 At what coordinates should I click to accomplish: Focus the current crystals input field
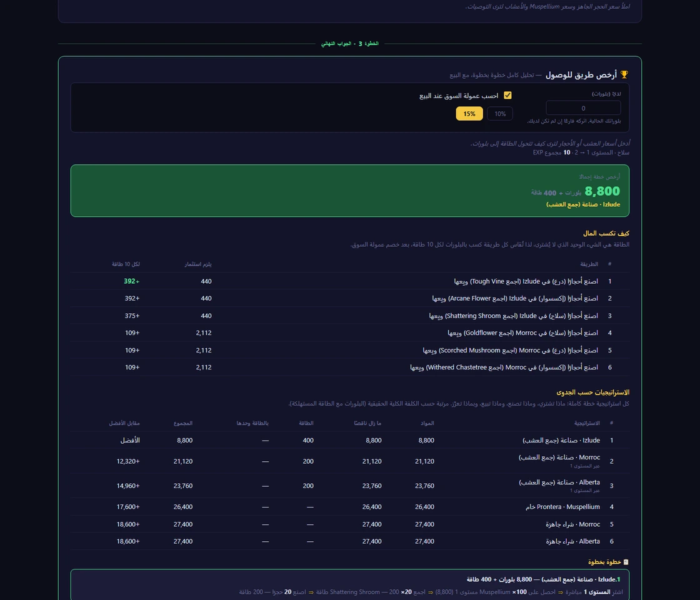click(583, 108)
